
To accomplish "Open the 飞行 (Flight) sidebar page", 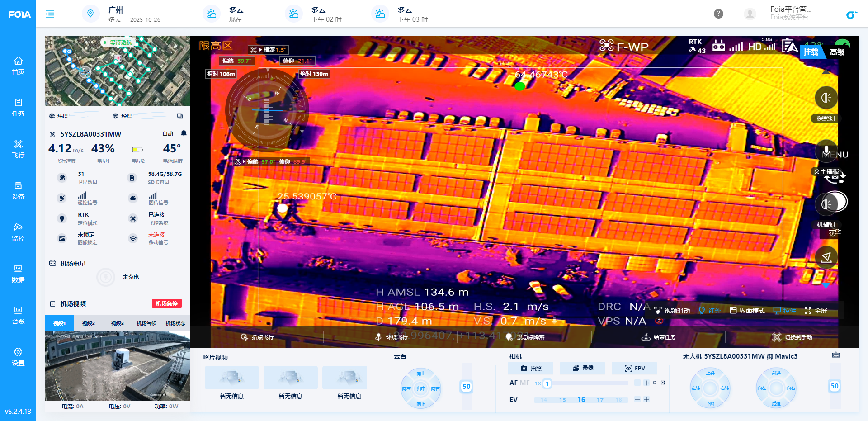I will (18, 148).
